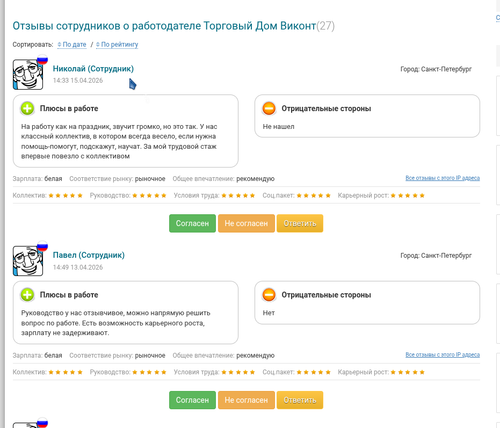The image size is (500, 428).
Task: Click orange minus icon in Николай's review
Action: tap(269, 108)
